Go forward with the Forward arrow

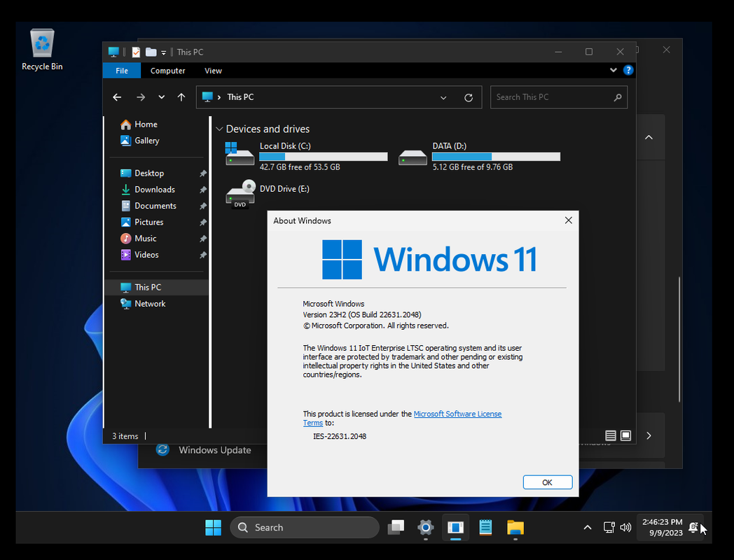[141, 97]
